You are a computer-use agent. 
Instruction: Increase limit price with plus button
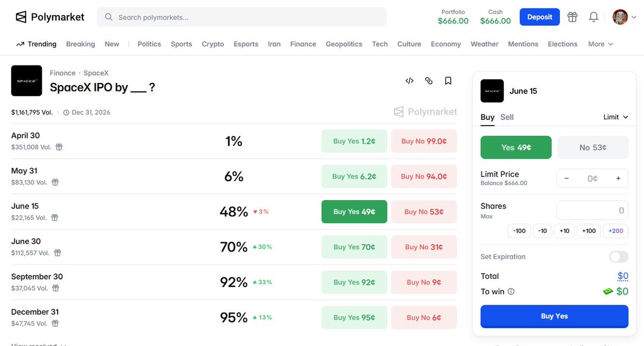pyautogui.click(x=618, y=178)
